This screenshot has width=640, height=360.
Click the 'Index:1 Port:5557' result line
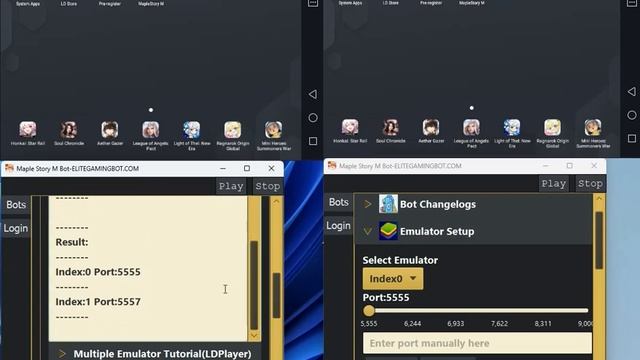[x=98, y=302]
